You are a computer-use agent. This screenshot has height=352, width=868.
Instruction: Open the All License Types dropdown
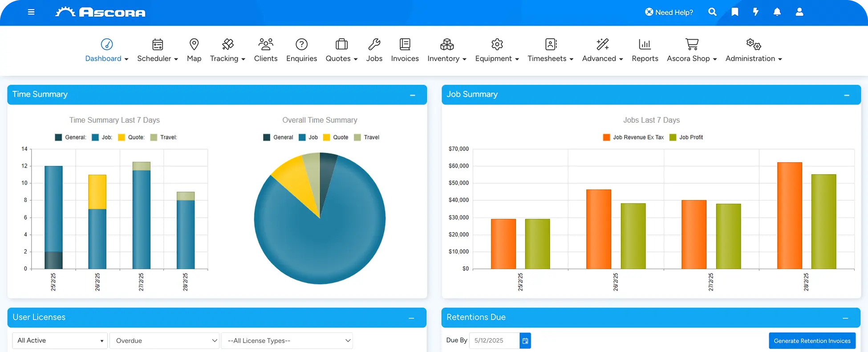pyautogui.click(x=287, y=341)
